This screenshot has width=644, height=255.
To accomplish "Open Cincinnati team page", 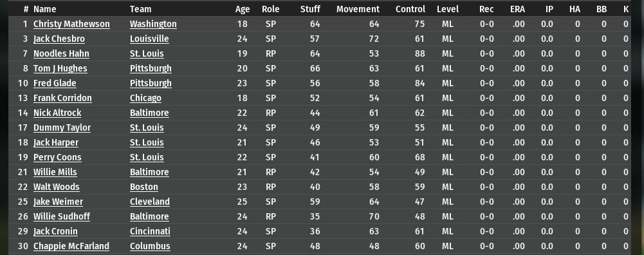I will [x=151, y=231].
